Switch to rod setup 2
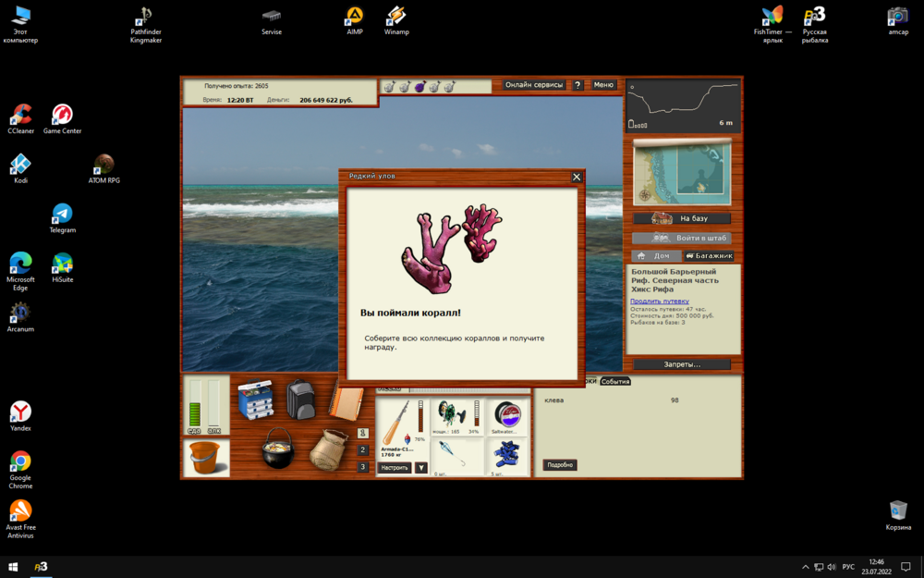The width and height of the screenshot is (924, 578). click(x=363, y=450)
